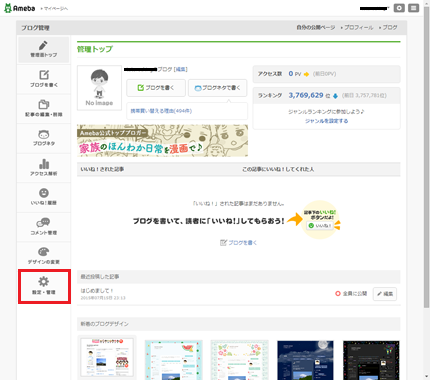Open the hamburger menu icon top right
This screenshot has width=430, height=380.
click(x=413, y=8)
